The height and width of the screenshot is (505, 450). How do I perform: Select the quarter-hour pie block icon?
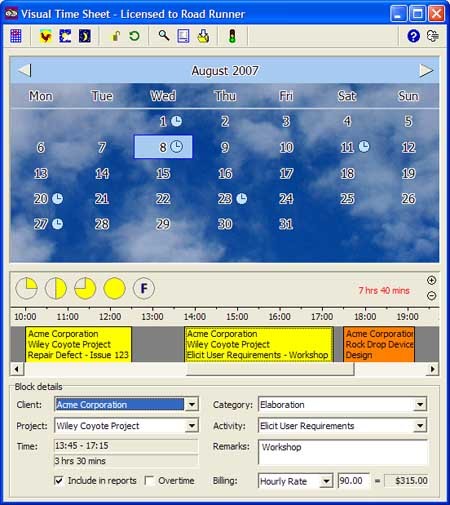(26, 288)
